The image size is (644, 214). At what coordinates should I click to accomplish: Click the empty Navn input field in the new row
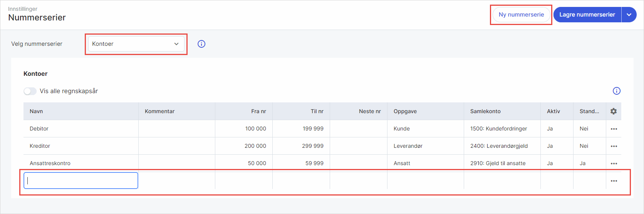[x=81, y=181]
